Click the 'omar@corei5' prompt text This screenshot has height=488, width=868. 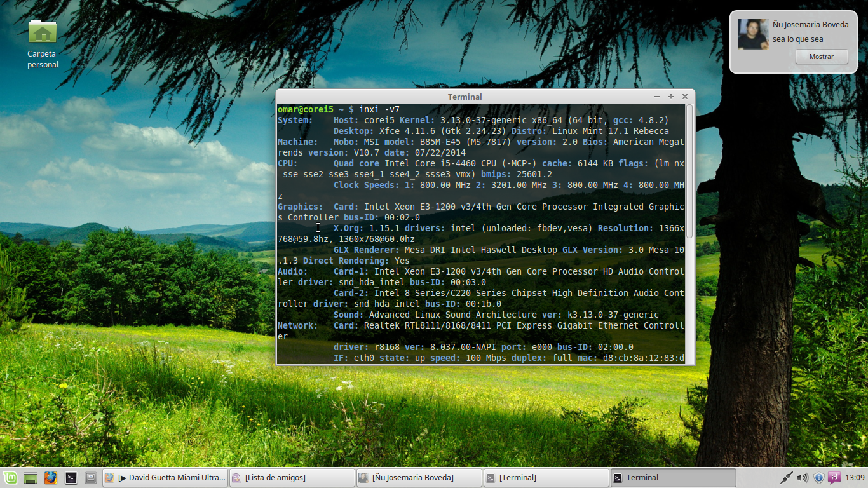306,109
